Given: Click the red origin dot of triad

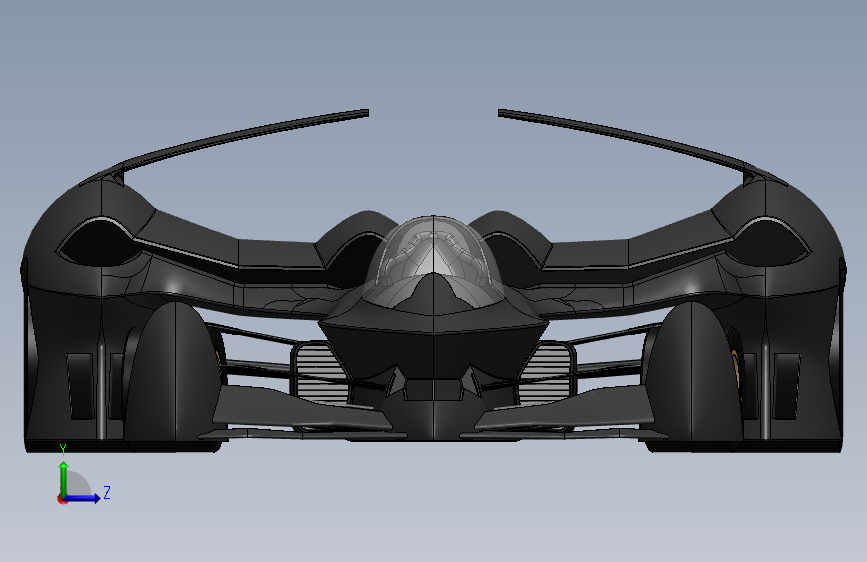Looking at the screenshot, I should click(x=62, y=499).
